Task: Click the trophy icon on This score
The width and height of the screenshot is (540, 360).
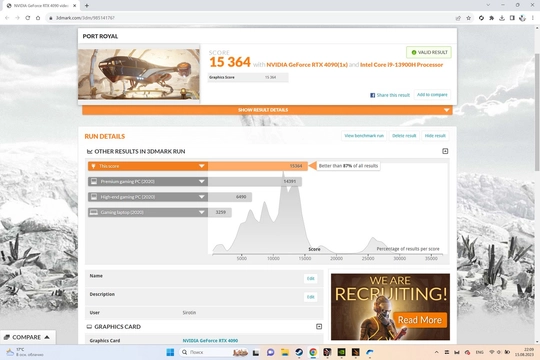Action: click(93, 166)
